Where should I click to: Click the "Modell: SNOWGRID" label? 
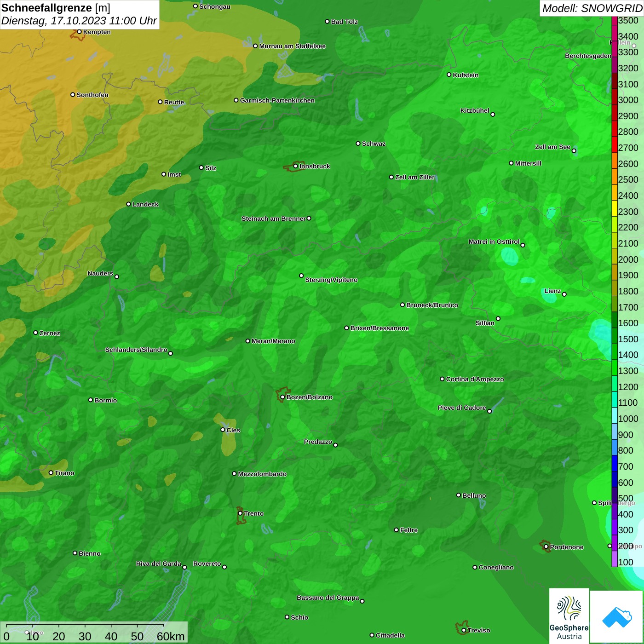point(592,8)
